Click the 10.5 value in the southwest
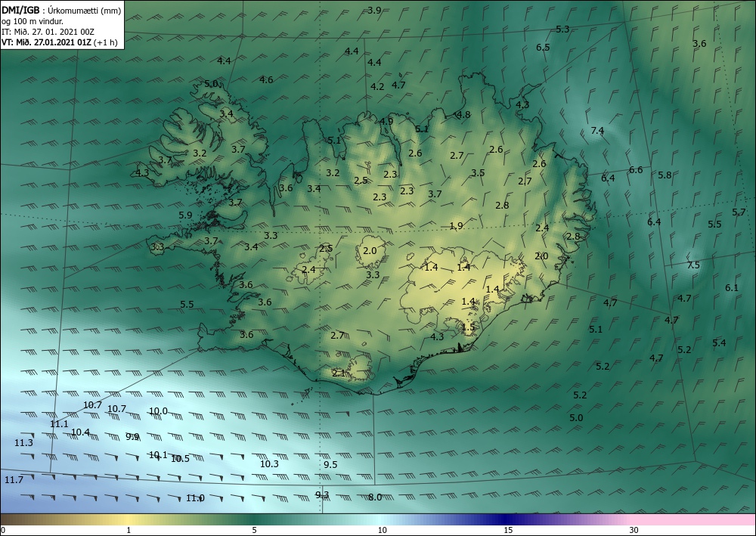The height and width of the screenshot is (536, 756). click(x=181, y=458)
